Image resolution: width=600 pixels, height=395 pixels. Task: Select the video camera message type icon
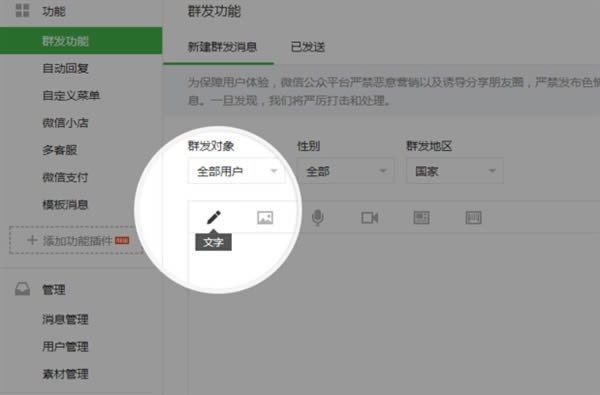tap(370, 218)
